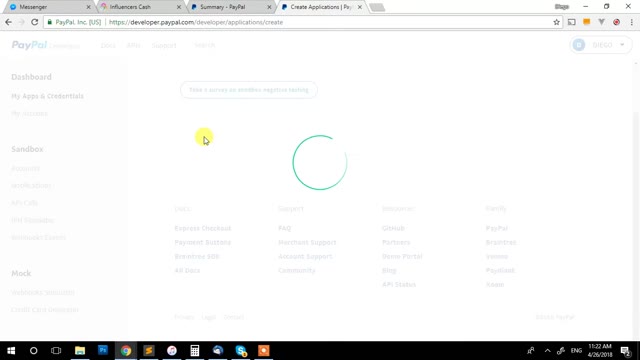
Task: Switch to the Influencers Cash tab
Action: pyautogui.click(x=139, y=7)
